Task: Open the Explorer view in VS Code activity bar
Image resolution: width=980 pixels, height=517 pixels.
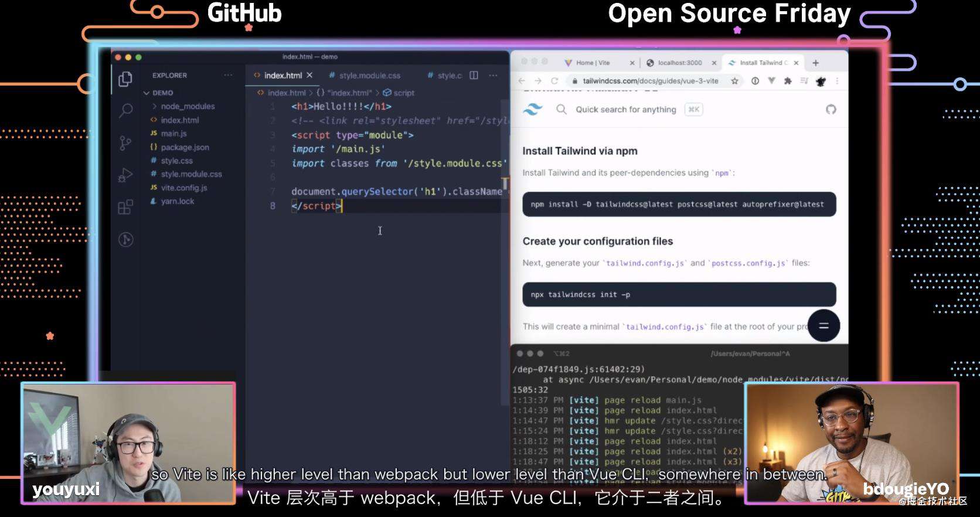Action: pyautogui.click(x=125, y=79)
